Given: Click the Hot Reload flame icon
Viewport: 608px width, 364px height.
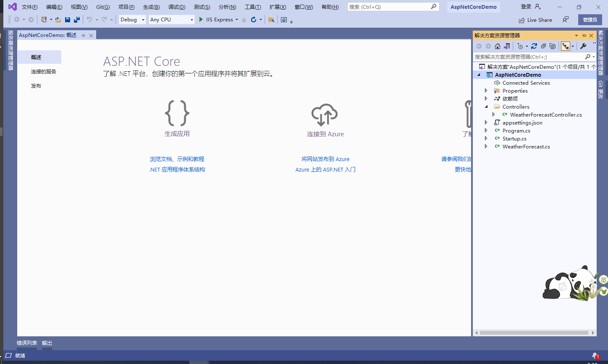Looking at the screenshot, I should tap(244, 20).
